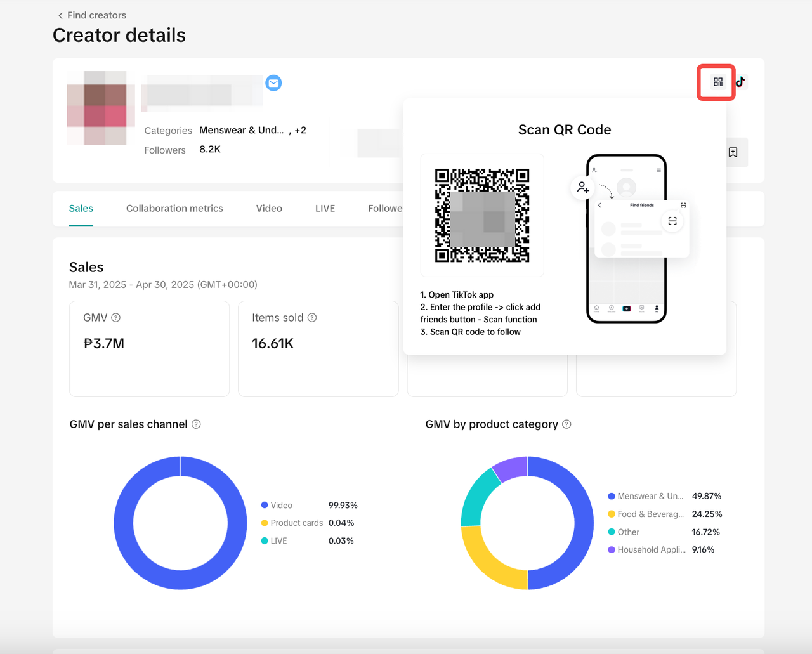This screenshot has height=654, width=812.
Task: Go back to Find creators
Action: click(92, 15)
